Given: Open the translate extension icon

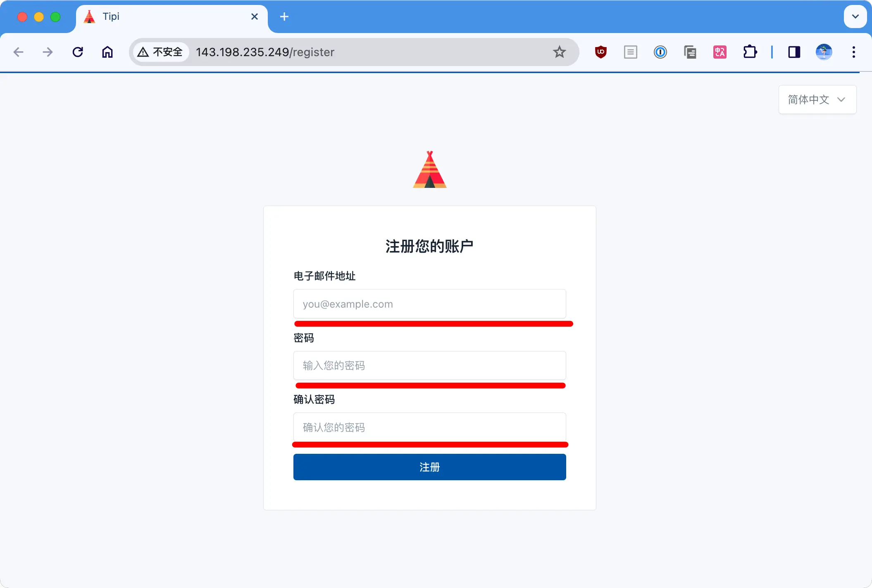Looking at the screenshot, I should (x=720, y=52).
